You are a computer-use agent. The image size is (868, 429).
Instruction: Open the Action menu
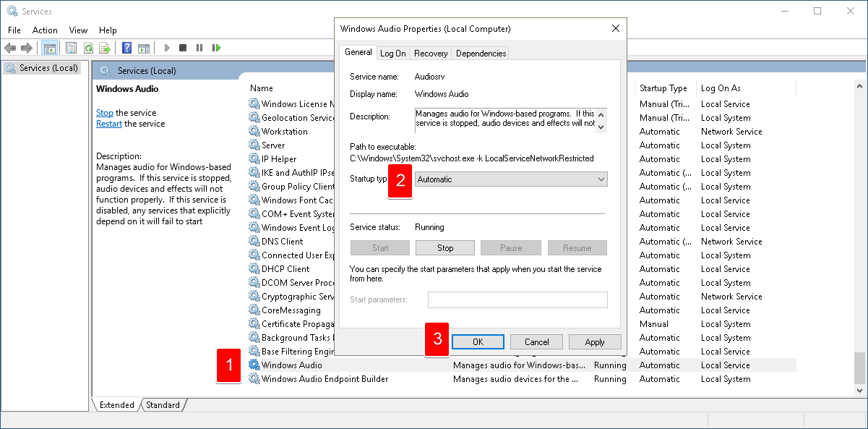coord(45,30)
